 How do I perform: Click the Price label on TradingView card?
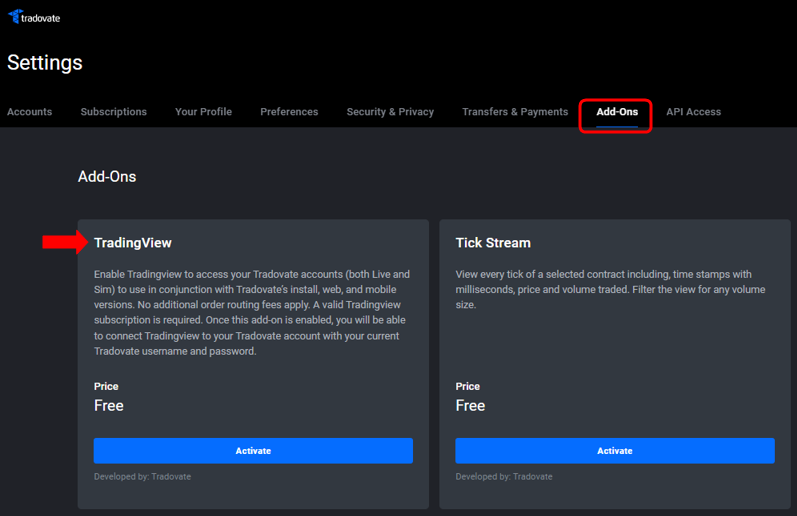[x=106, y=386]
